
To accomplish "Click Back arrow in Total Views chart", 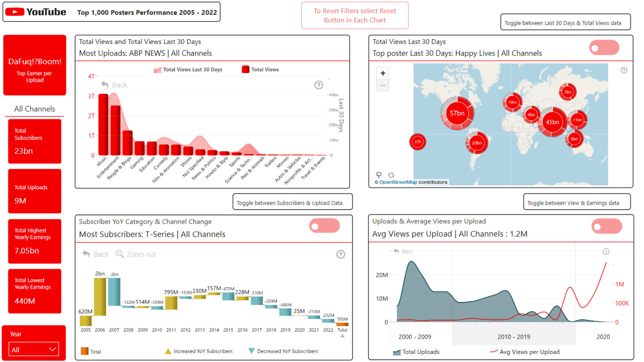I will (105, 85).
